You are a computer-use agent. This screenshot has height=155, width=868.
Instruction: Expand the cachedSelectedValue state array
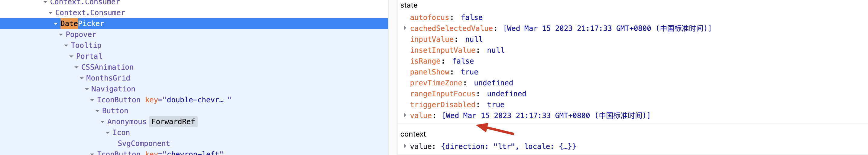click(405, 28)
